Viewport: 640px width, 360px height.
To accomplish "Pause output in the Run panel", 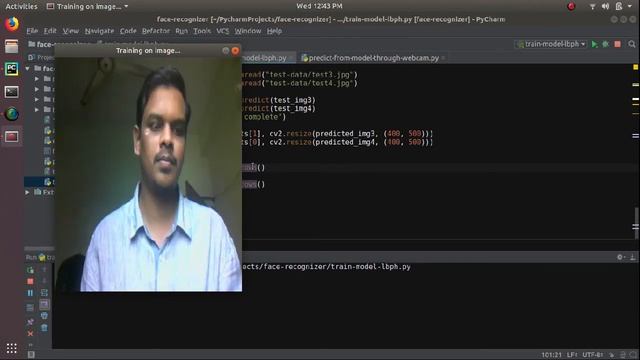I will (x=30, y=293).
